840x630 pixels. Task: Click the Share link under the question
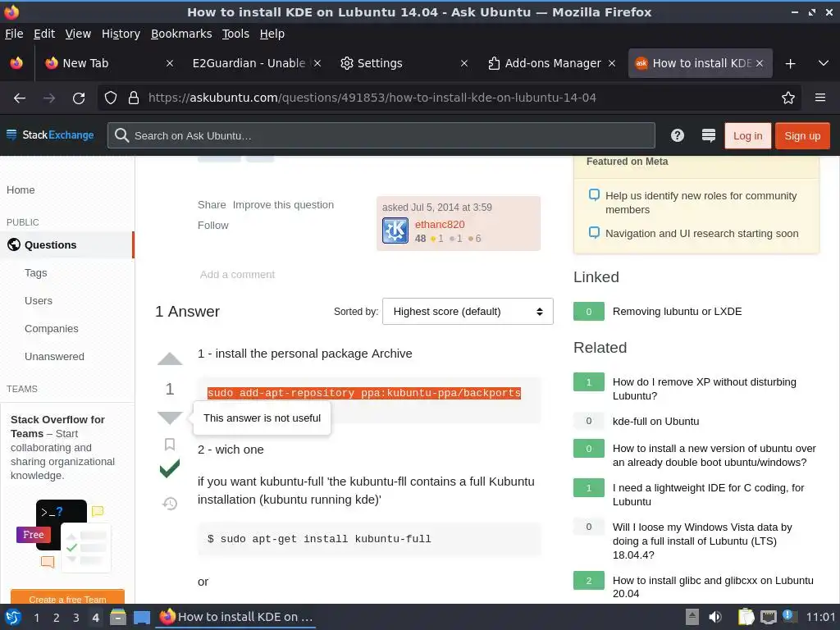point(212,204)
